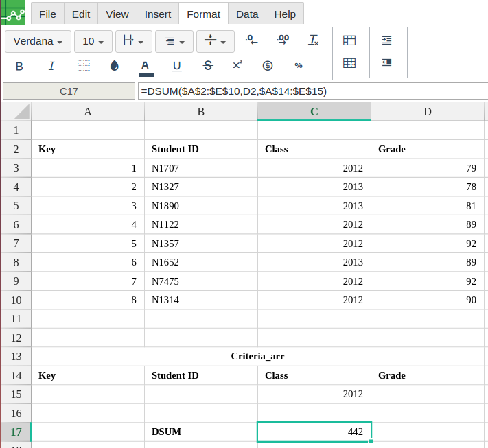The image size is (488, 448).
Task: Click the superscript icon
Action: coord(237,65)
